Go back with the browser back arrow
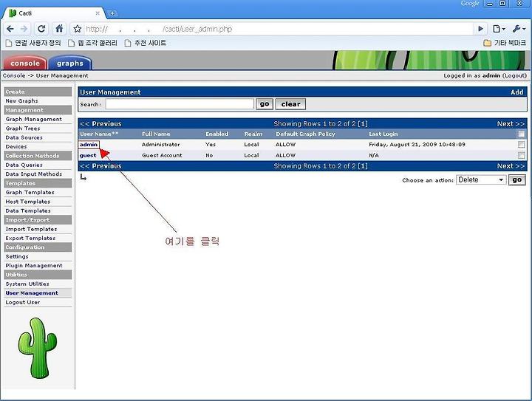This screenshot has height=401, width=532. (x=10, y=29)
